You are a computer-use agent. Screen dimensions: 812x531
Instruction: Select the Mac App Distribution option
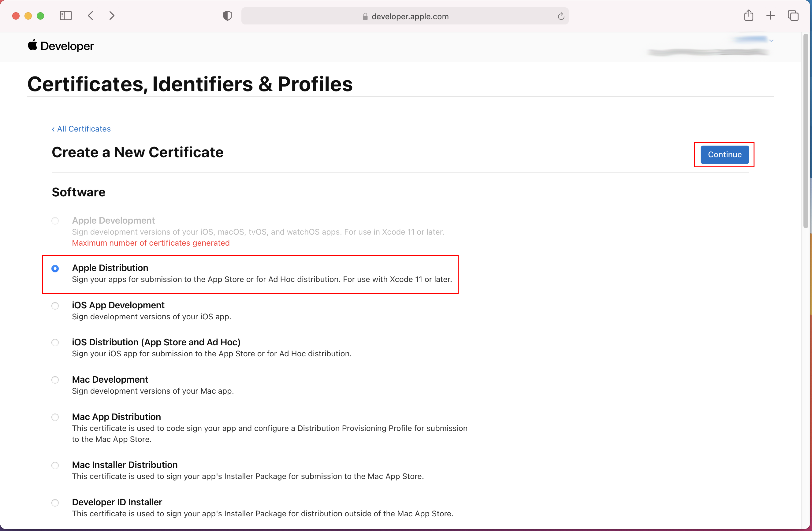pos(55,418)
